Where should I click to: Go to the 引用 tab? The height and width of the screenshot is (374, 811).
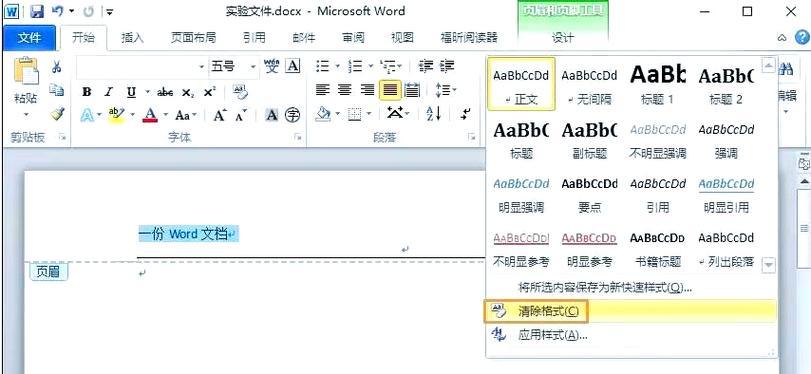pos(253,37)
